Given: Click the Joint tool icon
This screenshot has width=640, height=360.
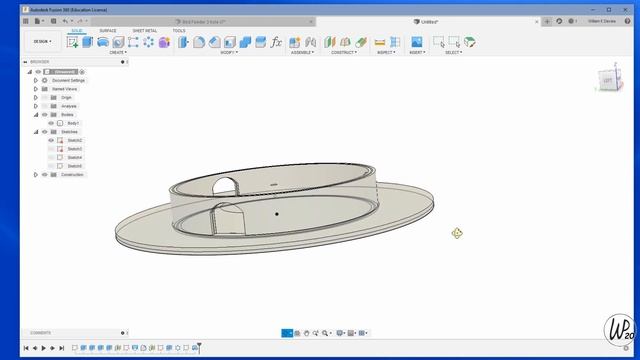Looking at the screenshot, I should tap(311, 42).
